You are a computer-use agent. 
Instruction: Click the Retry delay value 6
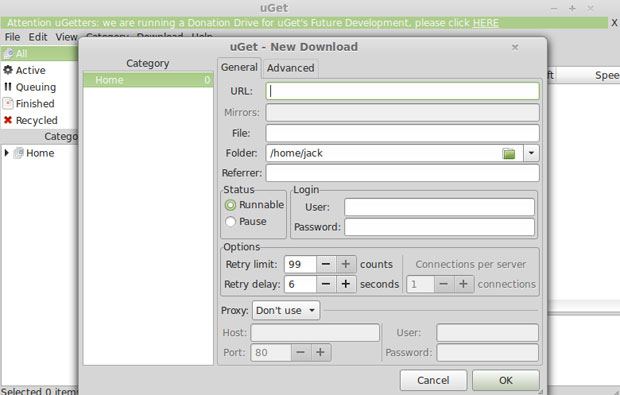pyautogui.click(x=300, y=284)
